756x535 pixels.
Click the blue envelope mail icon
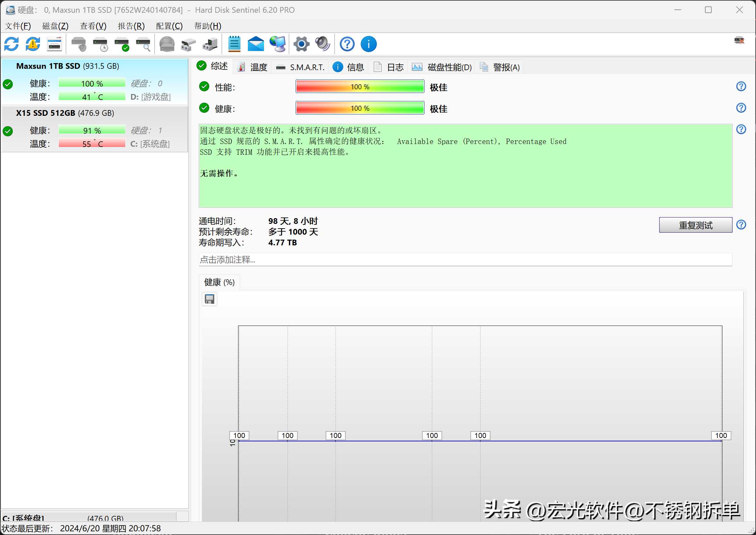tap(256, 44)
